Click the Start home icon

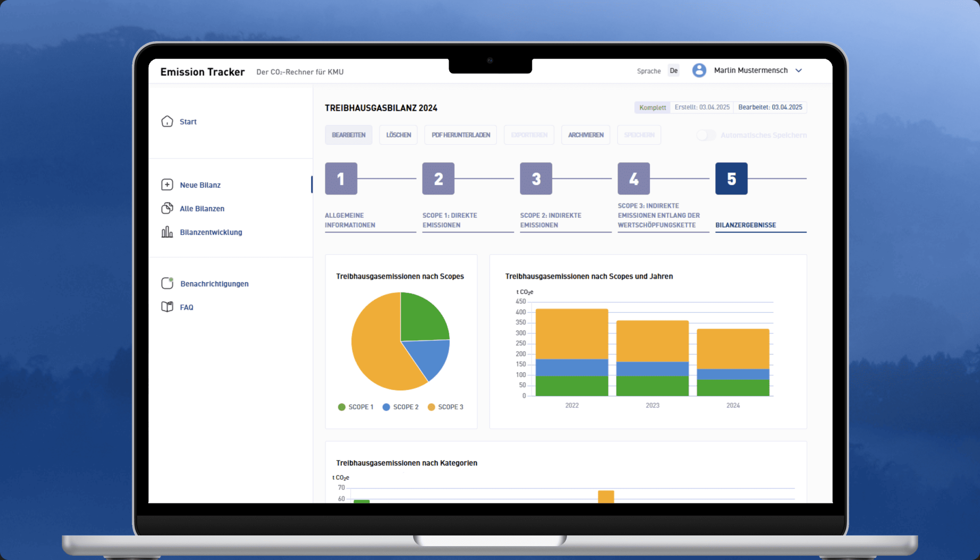click(167, 121)
